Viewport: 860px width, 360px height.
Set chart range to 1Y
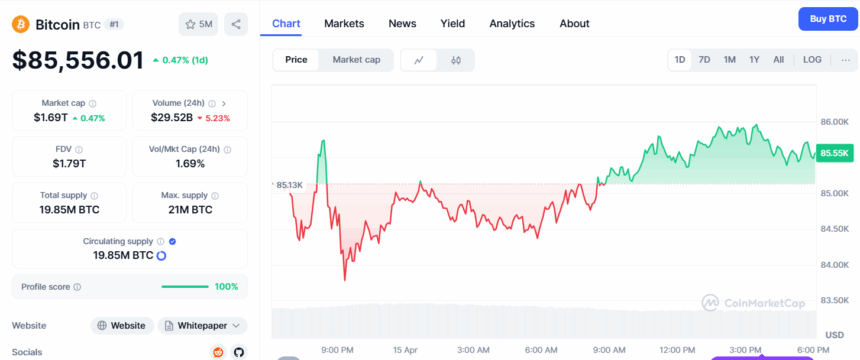(754, 60)
